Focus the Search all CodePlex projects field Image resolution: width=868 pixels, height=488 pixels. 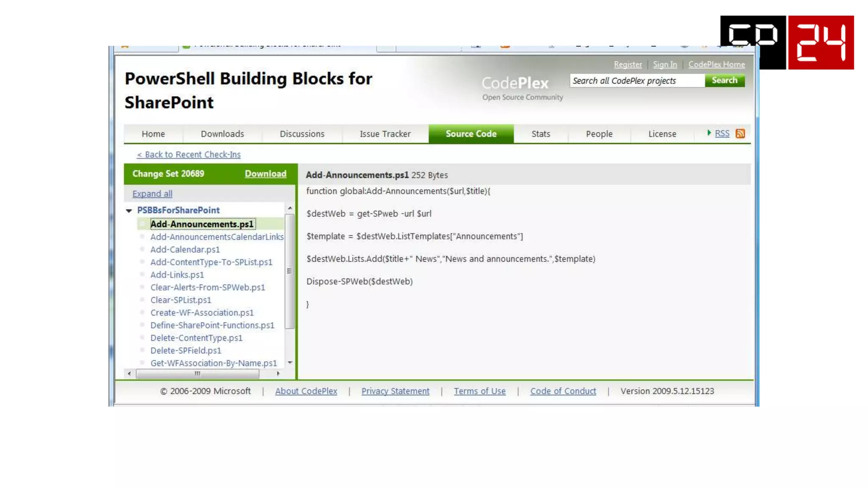point(637,80)
